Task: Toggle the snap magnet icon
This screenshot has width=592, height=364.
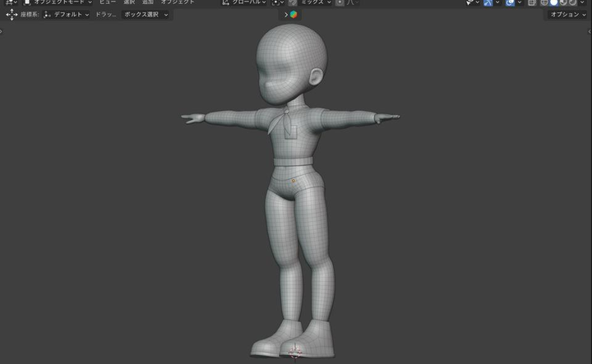Action: [x=293, y=2]
